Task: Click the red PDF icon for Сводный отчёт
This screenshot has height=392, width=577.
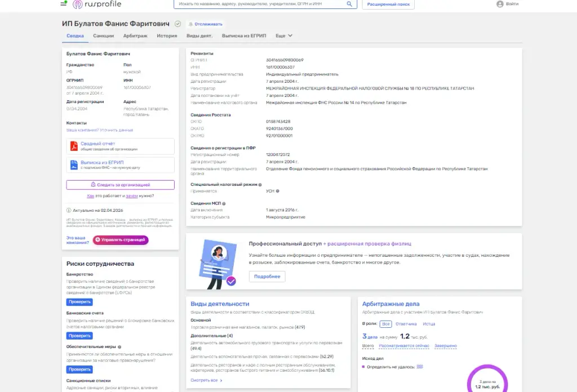Action: 74,146
